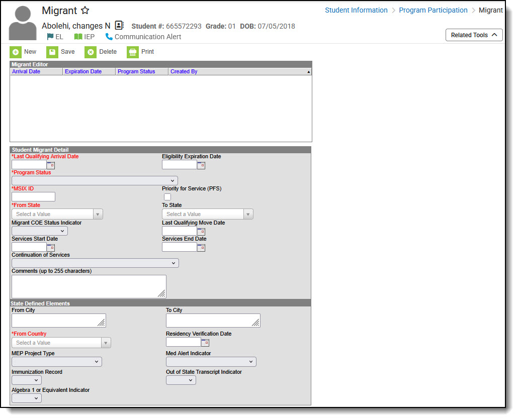Screen dimensions: 518x420
Task: Open the Immunization Record dropdown
Action: point(27,380)
